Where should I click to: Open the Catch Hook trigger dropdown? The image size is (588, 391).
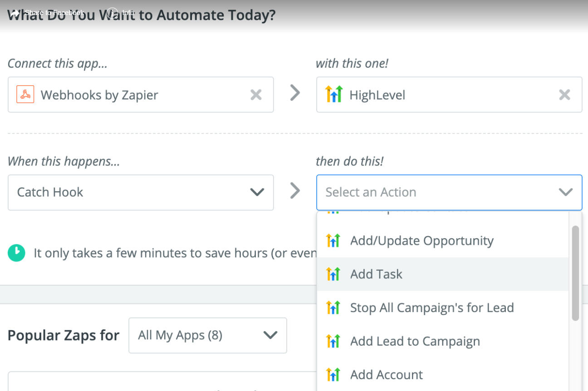[x=141, y=192]
